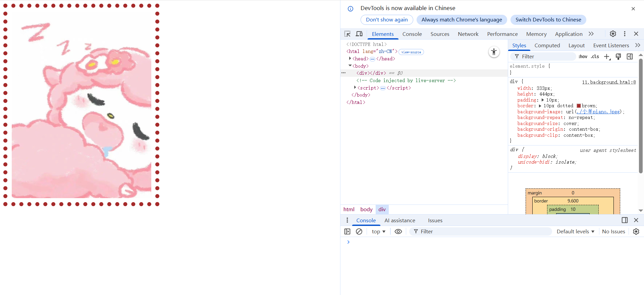Toggle rendering emulations paintbrush icon
The height and width of the screenshot is (295, 644).
[x=619, y=57]
